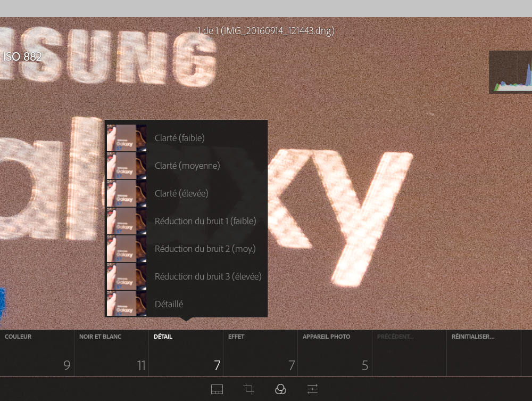Apply the Clarté (moyenne) preset
The height and width of the screenshot is (401, 532).
pyautogui.click(x=186, y=166)
